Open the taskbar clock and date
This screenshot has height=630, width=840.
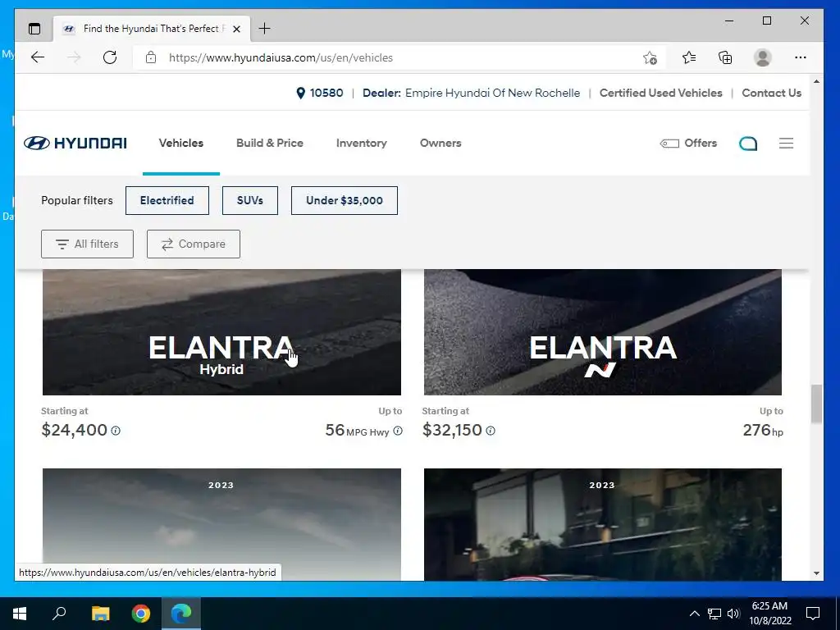pos(769,614)
